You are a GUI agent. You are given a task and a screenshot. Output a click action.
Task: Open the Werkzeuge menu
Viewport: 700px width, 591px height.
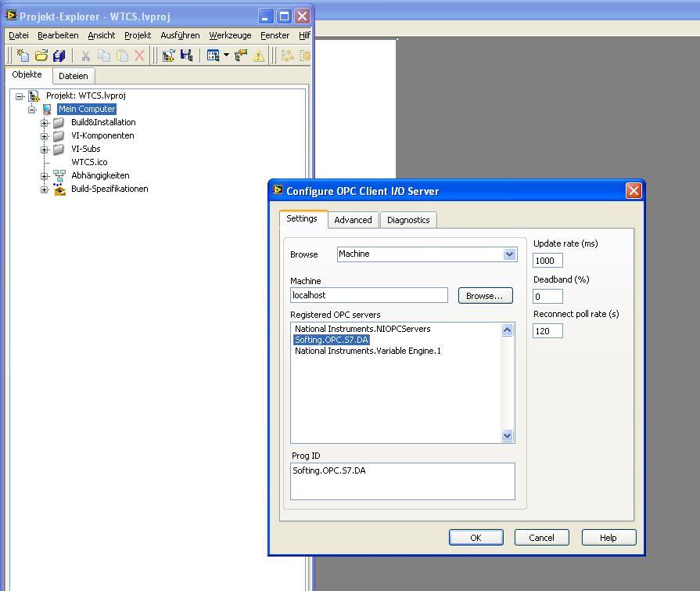click(x=230, y=35)
